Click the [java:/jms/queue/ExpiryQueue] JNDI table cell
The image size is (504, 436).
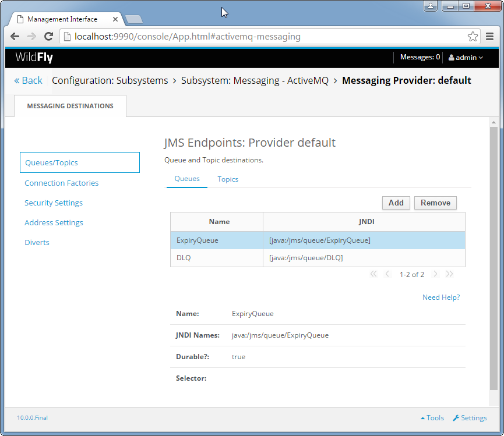(x=364, y=240)
